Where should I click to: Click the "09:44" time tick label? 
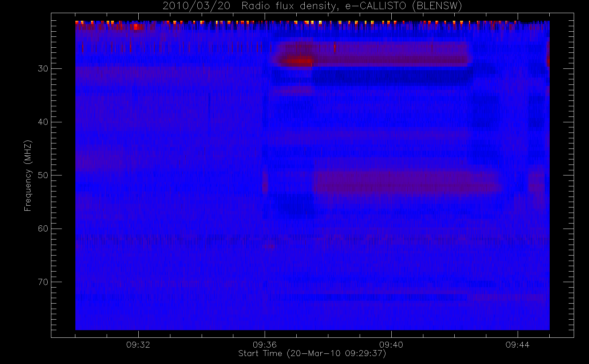pos(517,345)
